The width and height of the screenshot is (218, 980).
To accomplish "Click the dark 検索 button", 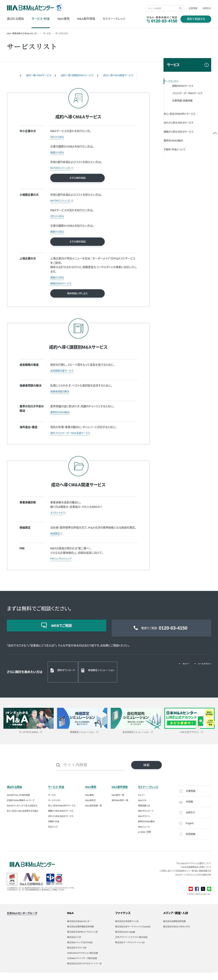I will click(x=146, y=765).
